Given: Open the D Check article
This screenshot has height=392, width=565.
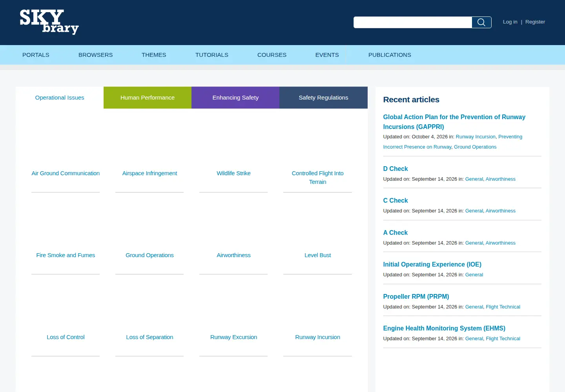Looking at the screenshot, I should click(395, 169).
